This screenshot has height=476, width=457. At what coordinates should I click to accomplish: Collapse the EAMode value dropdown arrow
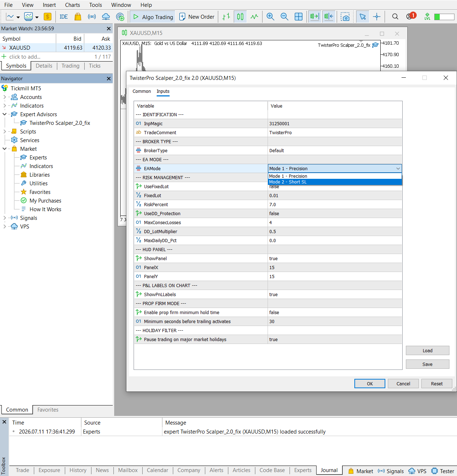[398, 168]
